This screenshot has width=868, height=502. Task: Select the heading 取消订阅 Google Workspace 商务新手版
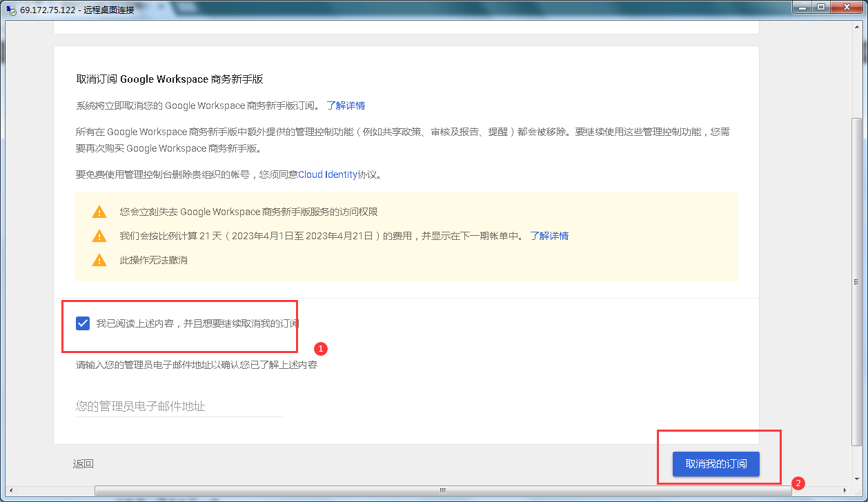170,79
